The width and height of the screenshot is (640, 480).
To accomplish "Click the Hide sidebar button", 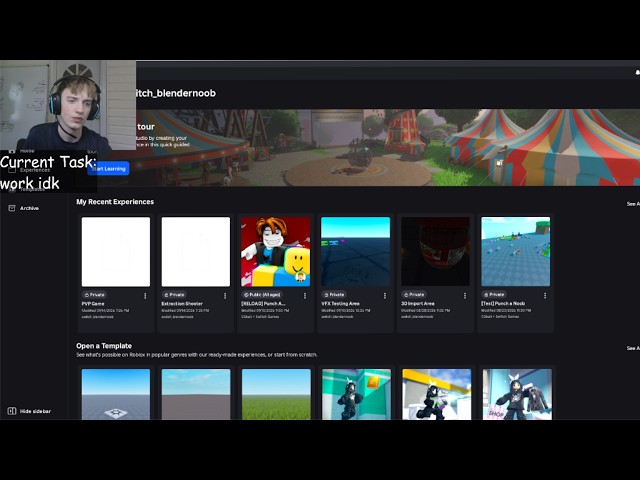I will click(29, 411).
